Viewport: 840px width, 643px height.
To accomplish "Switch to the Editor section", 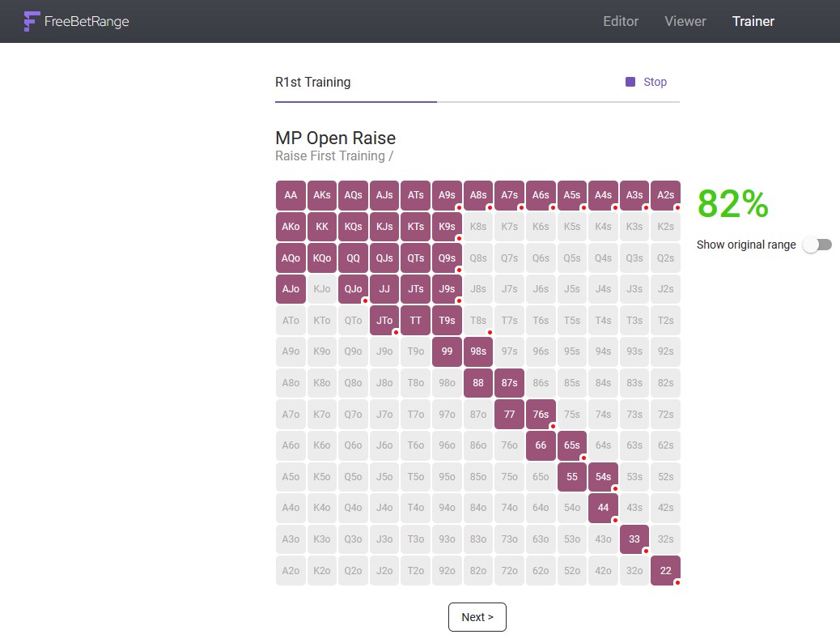I will [x=620, y=21].
